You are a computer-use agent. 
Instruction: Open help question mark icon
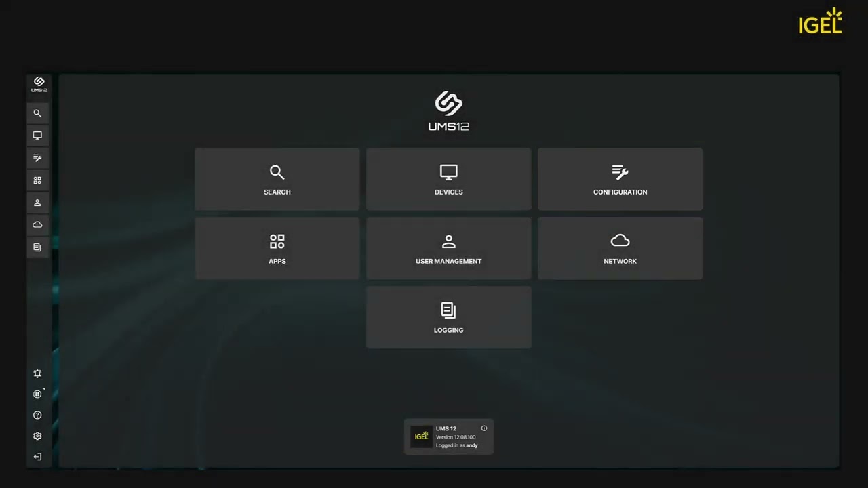tap(37, 415)
